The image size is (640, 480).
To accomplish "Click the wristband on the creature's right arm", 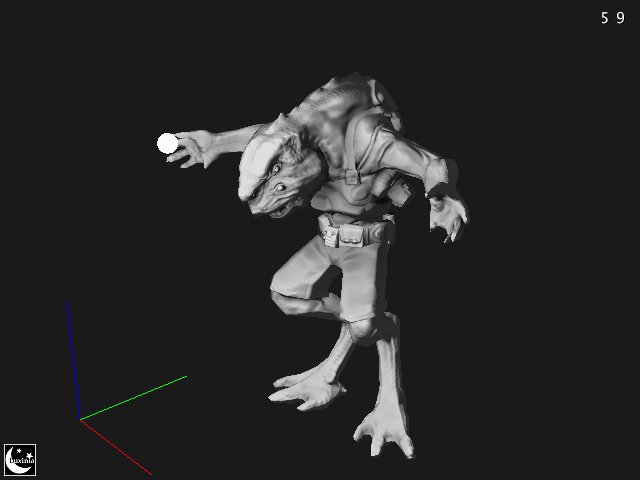I will [x=436, y=187].
